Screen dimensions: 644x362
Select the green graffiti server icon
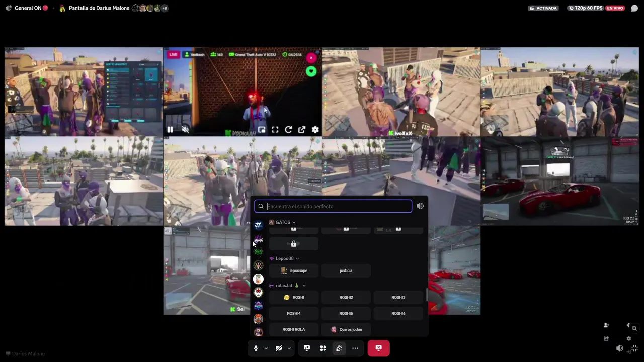tap(258, 252)
